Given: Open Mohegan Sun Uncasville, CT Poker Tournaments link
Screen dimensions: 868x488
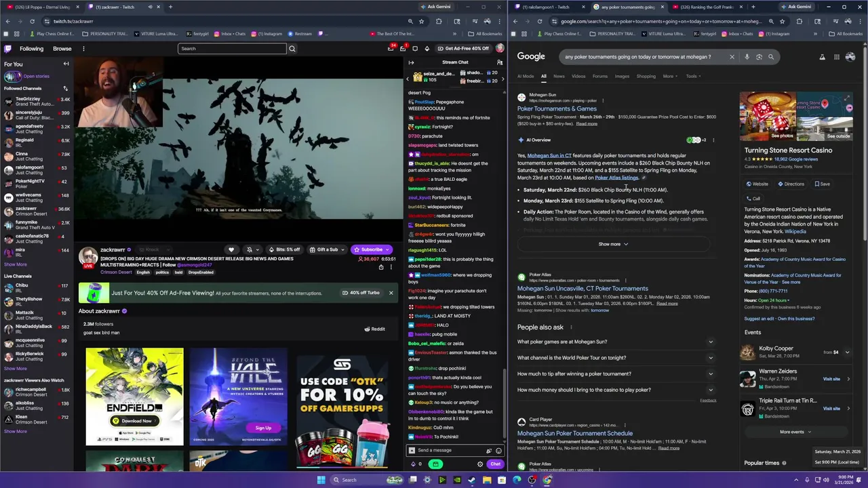Looking at the screenshot, I should tap(583, 288).
